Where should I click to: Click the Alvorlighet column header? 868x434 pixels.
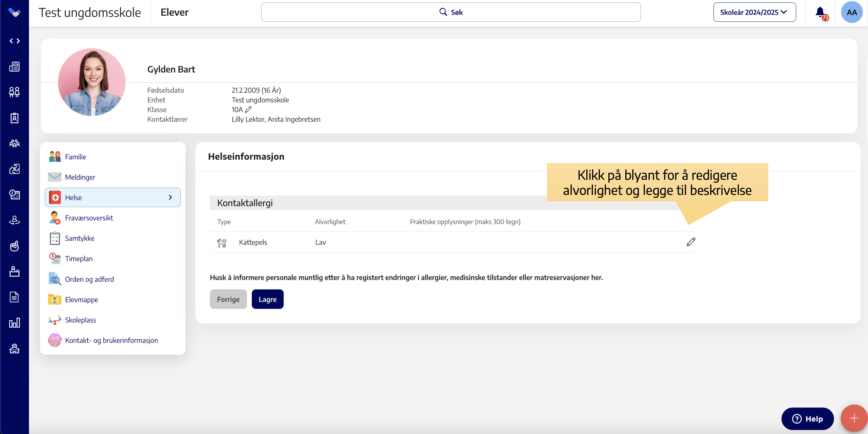click(x=330, y=222)
